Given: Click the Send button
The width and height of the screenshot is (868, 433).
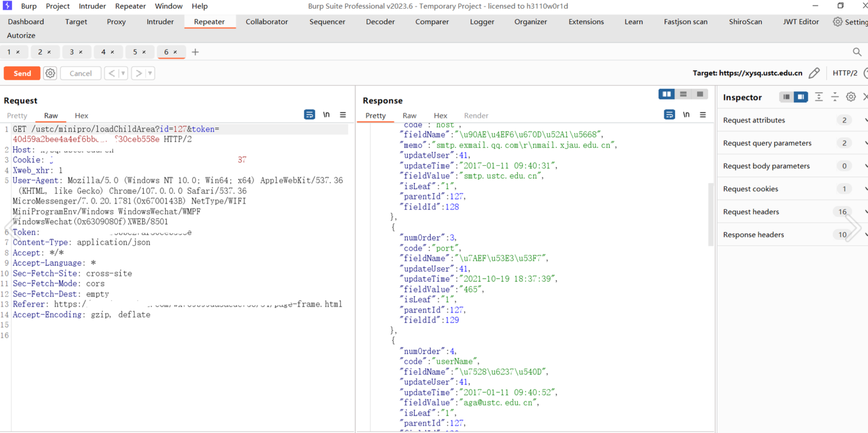Looking at the screenshot, I should [22, 73].
